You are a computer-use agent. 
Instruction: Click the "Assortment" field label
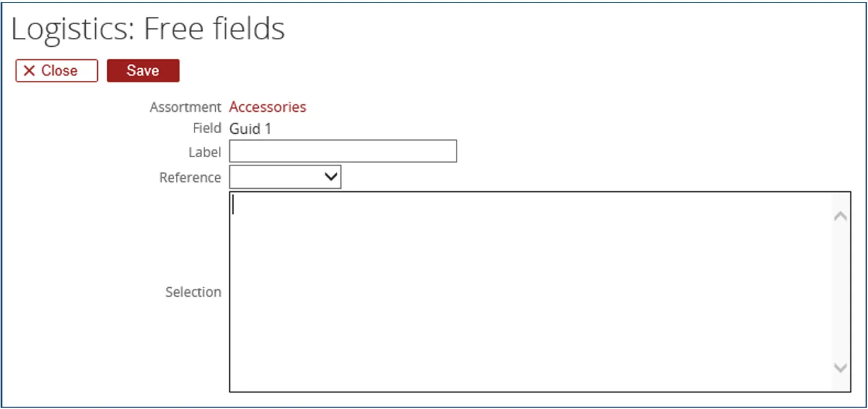[186, 107]
